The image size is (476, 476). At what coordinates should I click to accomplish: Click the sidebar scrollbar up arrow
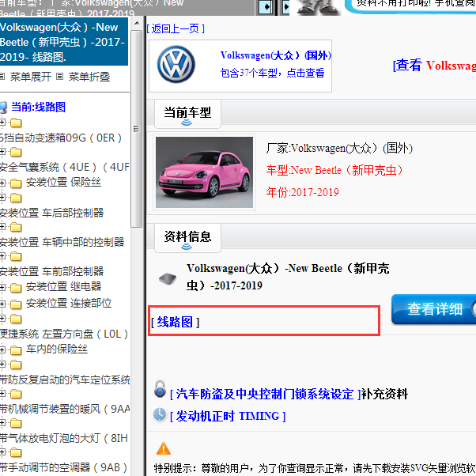137,23
